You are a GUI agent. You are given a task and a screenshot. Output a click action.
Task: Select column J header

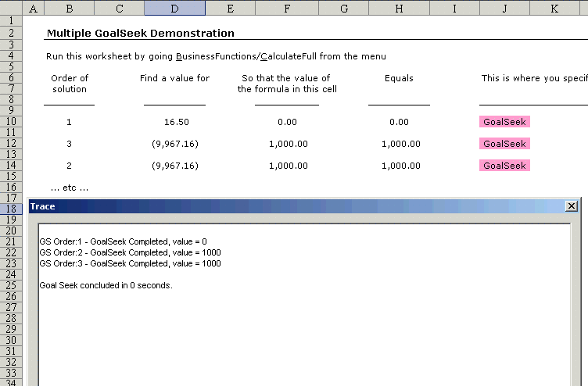click(504, 8)
